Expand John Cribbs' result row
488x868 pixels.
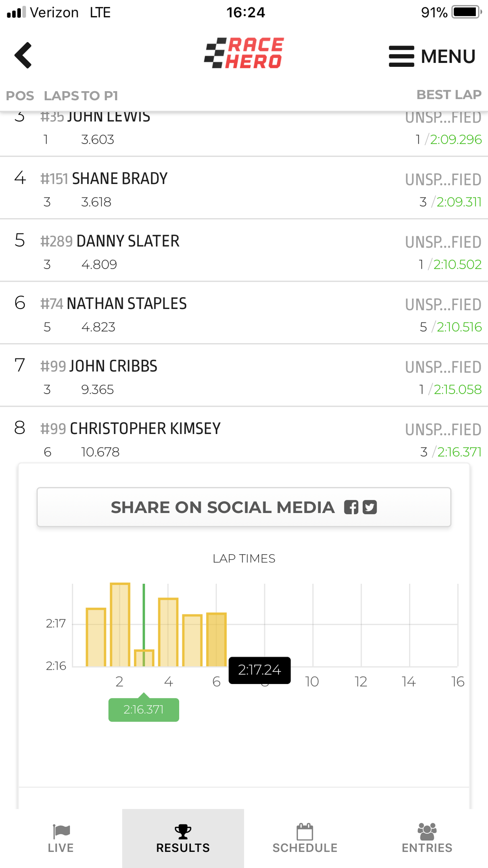[x=244, y=376]
